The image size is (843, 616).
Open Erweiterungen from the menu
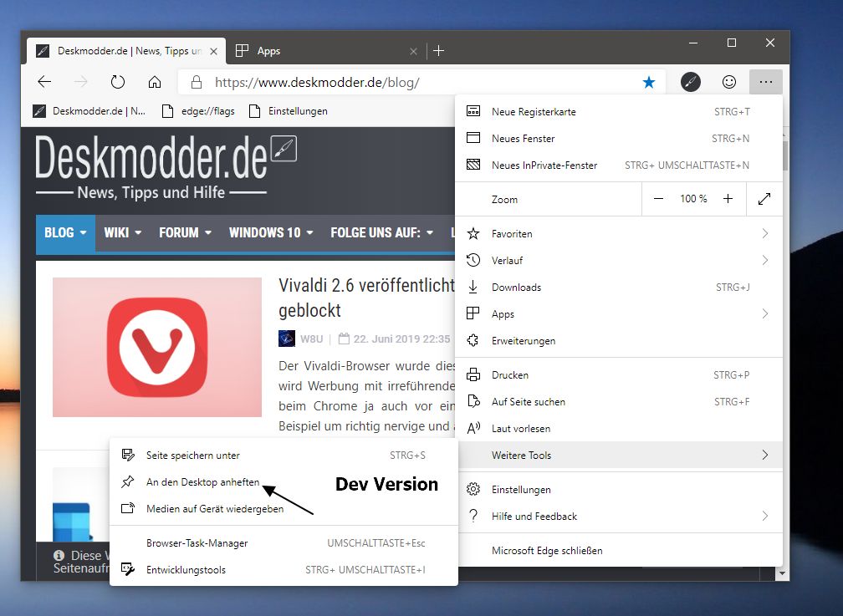[619, 341]
